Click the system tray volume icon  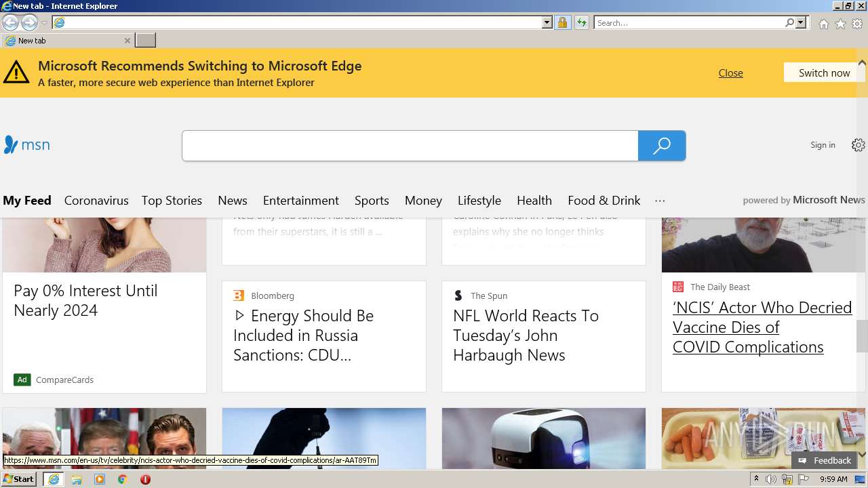(x=771, y=479)
